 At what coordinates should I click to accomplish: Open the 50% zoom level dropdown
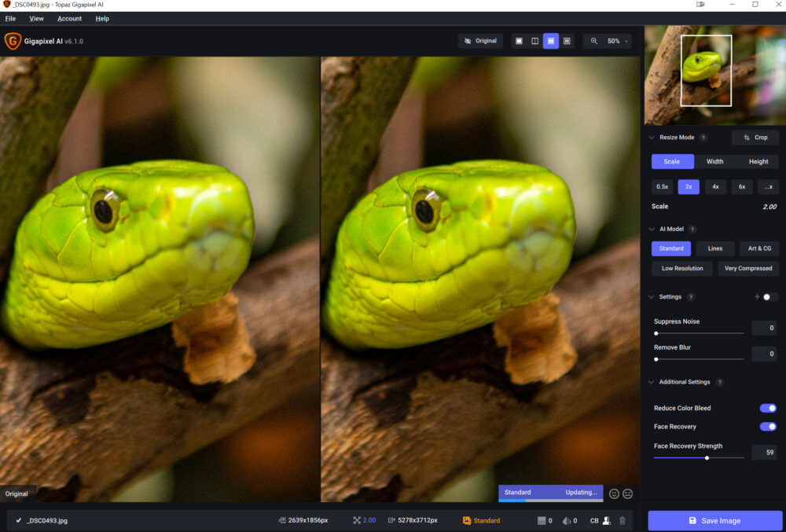point(618,41)
